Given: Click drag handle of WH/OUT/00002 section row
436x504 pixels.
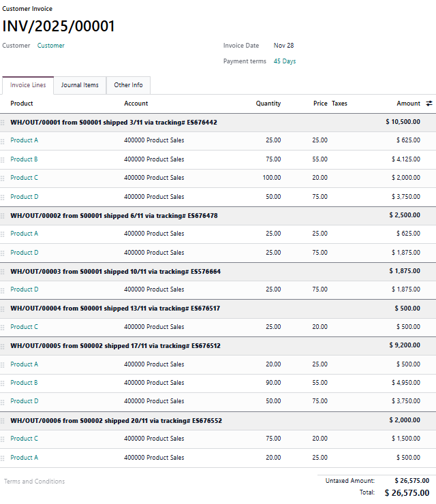Looking at the screenshot, I should (x=3, y=216).
